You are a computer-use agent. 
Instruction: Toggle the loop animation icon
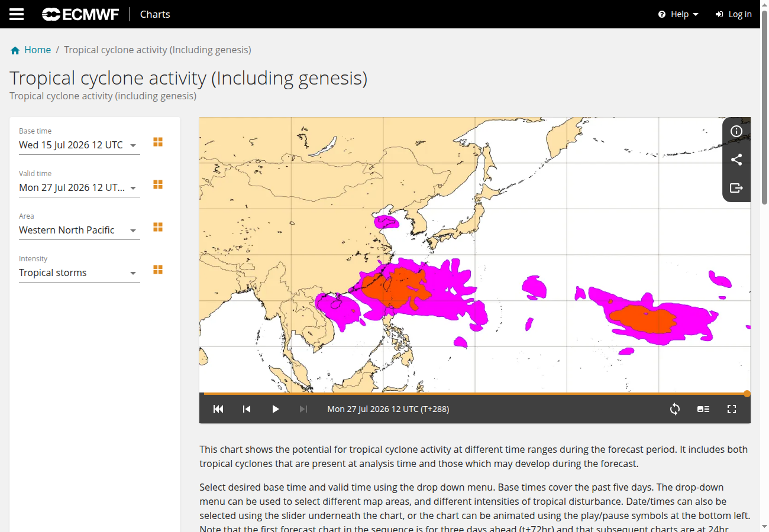(675, 409)
